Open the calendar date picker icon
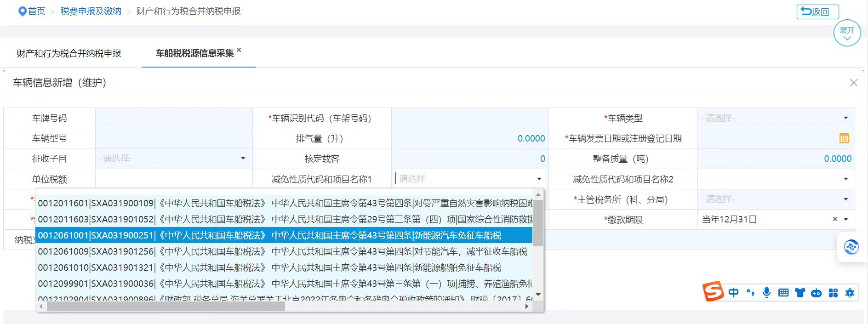The image size is (868, 324). coord(844,138)
